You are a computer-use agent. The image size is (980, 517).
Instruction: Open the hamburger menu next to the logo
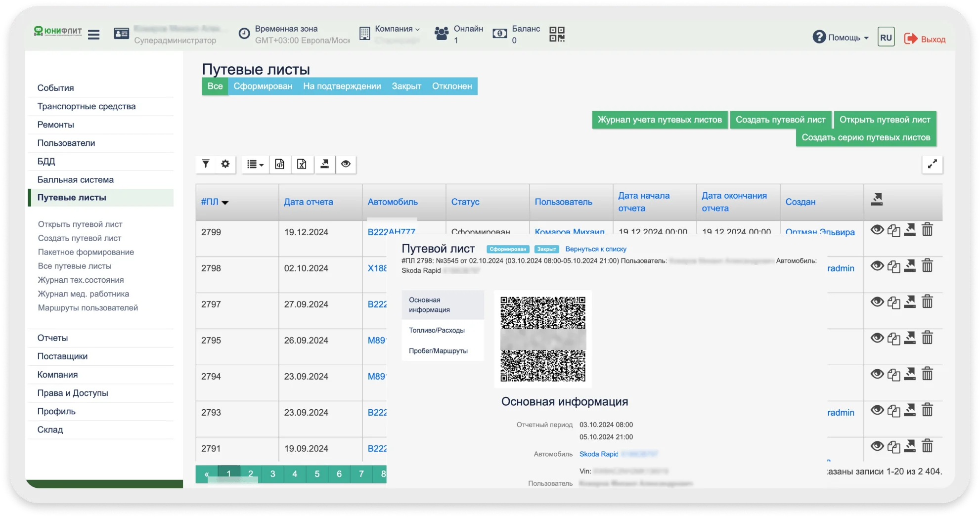(x=93, y=34)
